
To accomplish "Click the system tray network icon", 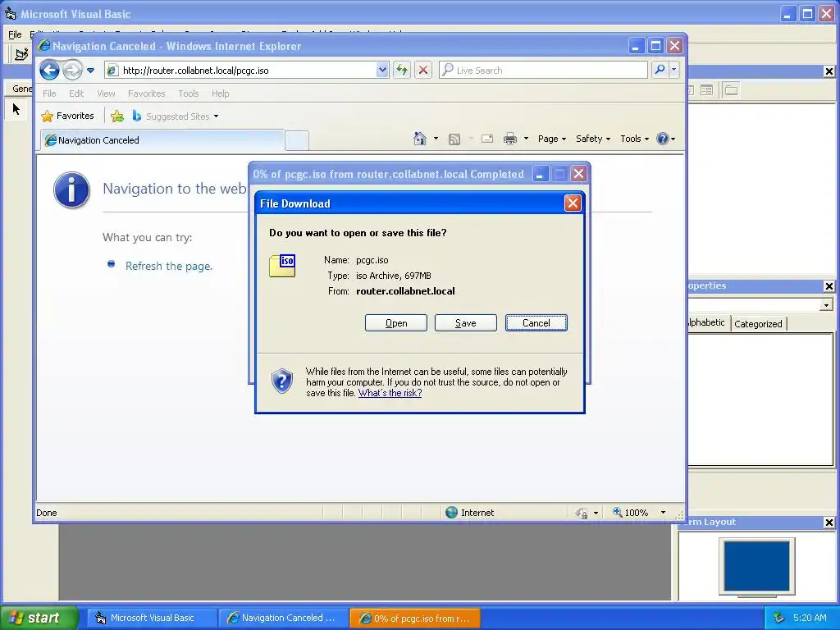I will pos(779,618).
